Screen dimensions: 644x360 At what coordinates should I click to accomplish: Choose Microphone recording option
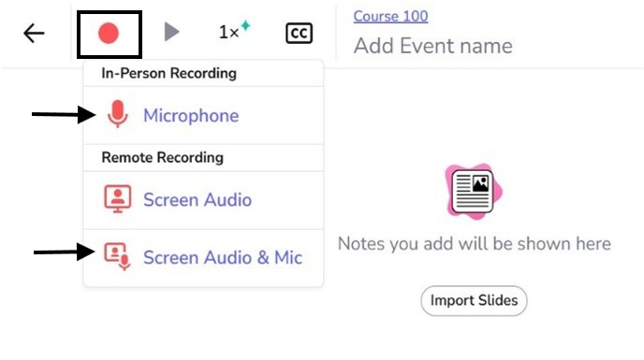click(x=203, y=115)
